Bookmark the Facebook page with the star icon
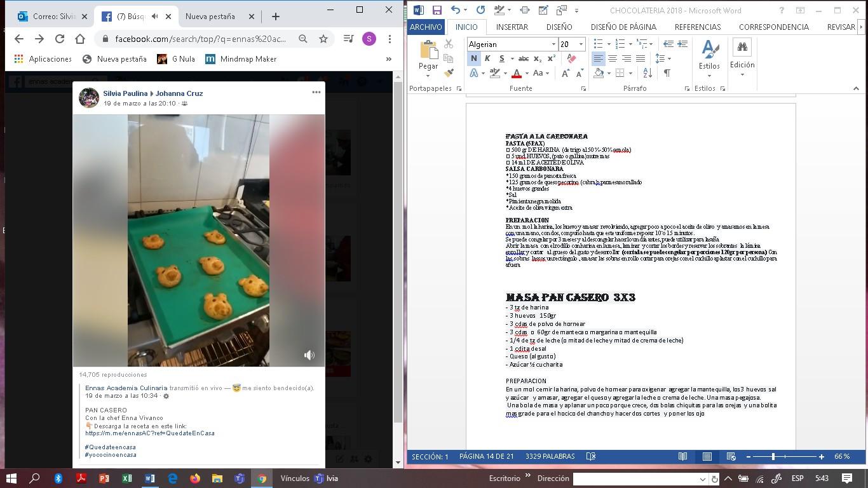This screenshot has width=868, height=488. pos(323,39)
